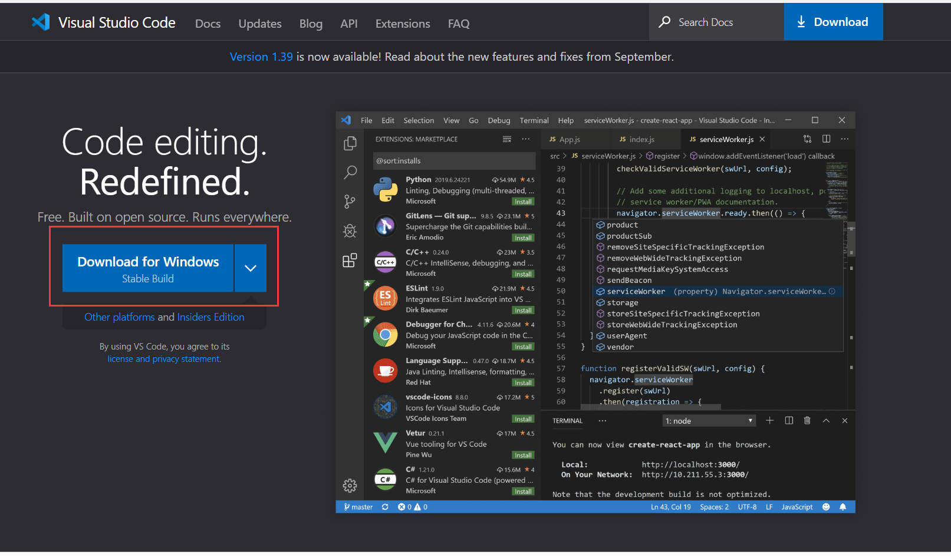
Task: Open the Manage gear icon
Action: pos(350,485)
